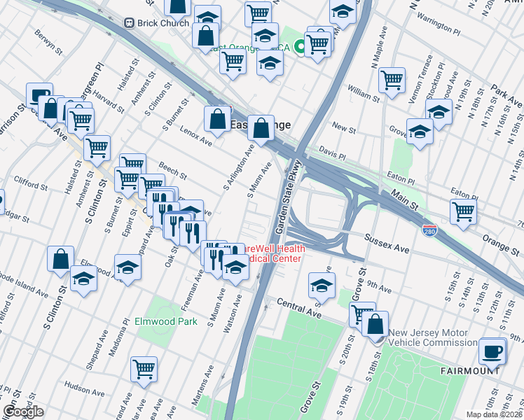Click the Lenox Ave street label
This screenshot has width=524, height=420.
click(196, 136)
